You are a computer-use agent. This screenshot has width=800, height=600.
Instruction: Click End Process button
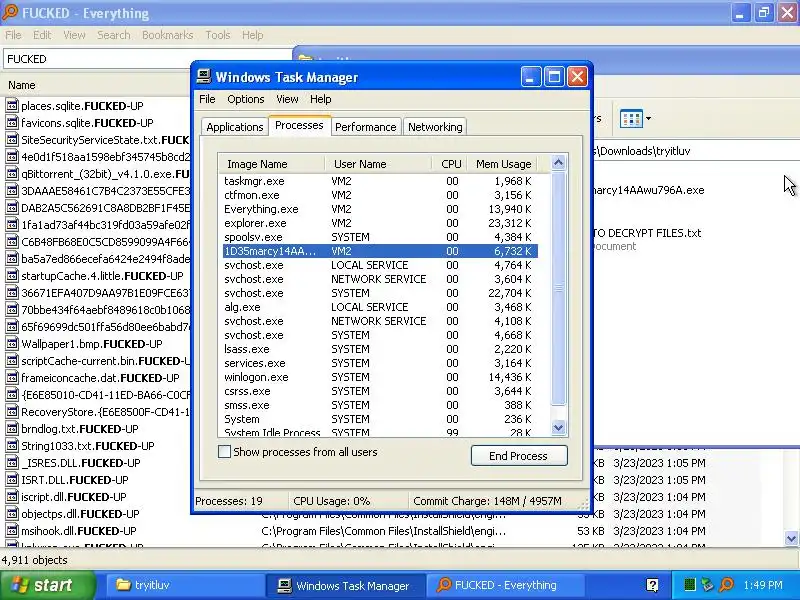click(519, 456)
